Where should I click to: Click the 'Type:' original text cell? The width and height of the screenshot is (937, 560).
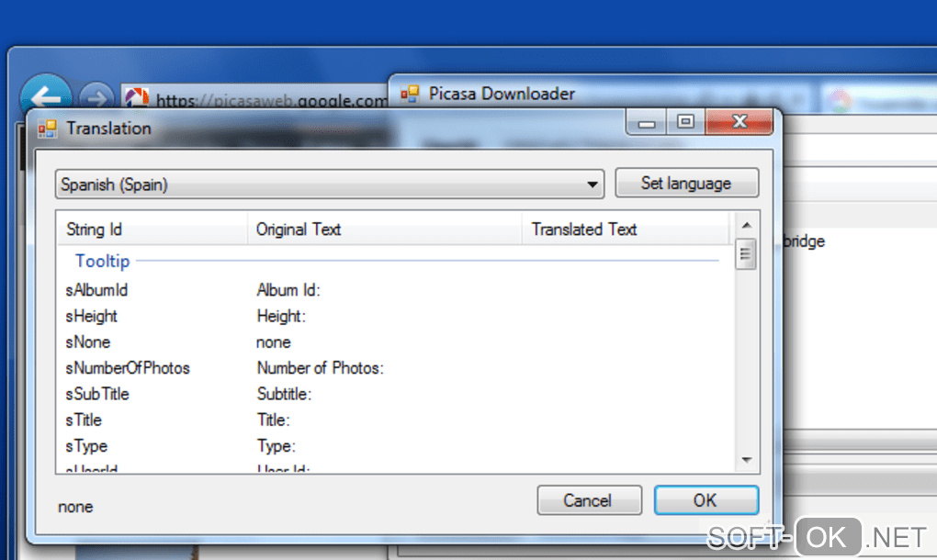[277, 446]
